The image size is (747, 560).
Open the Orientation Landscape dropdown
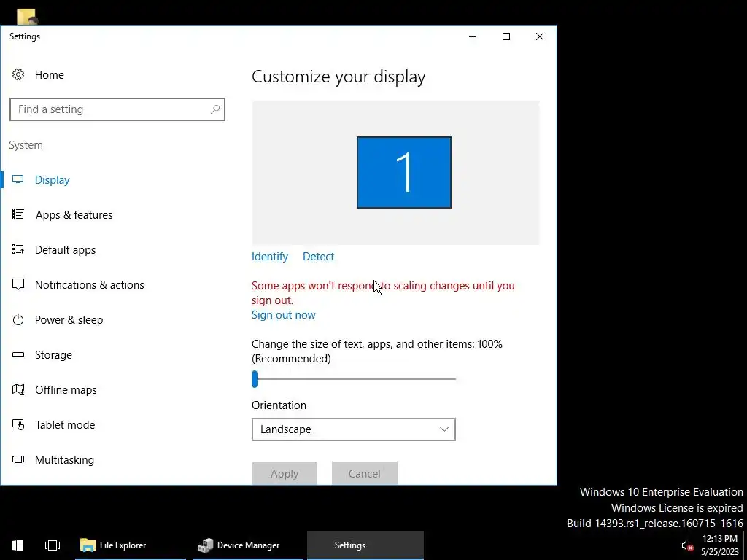pos(354,429)
